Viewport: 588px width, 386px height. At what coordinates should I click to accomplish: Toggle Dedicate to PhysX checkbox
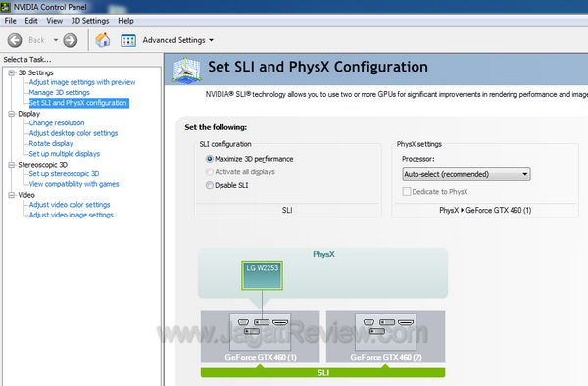[407, 191]
